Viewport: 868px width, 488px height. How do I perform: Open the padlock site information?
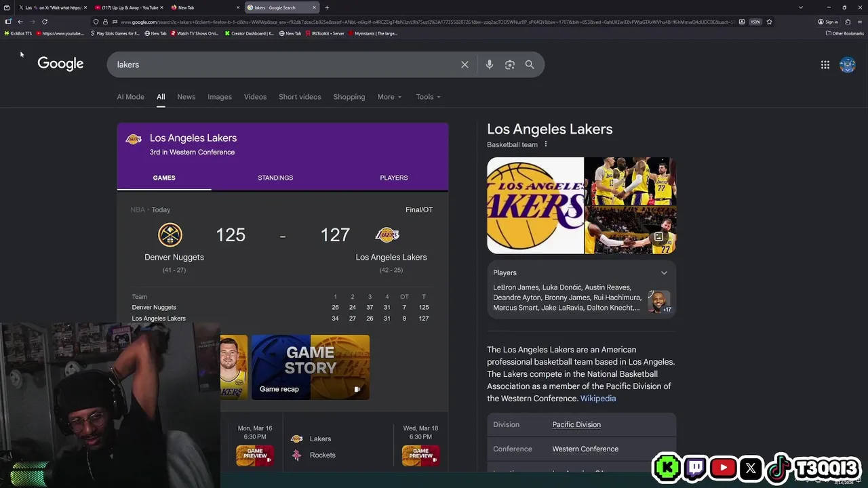[105, 22]
